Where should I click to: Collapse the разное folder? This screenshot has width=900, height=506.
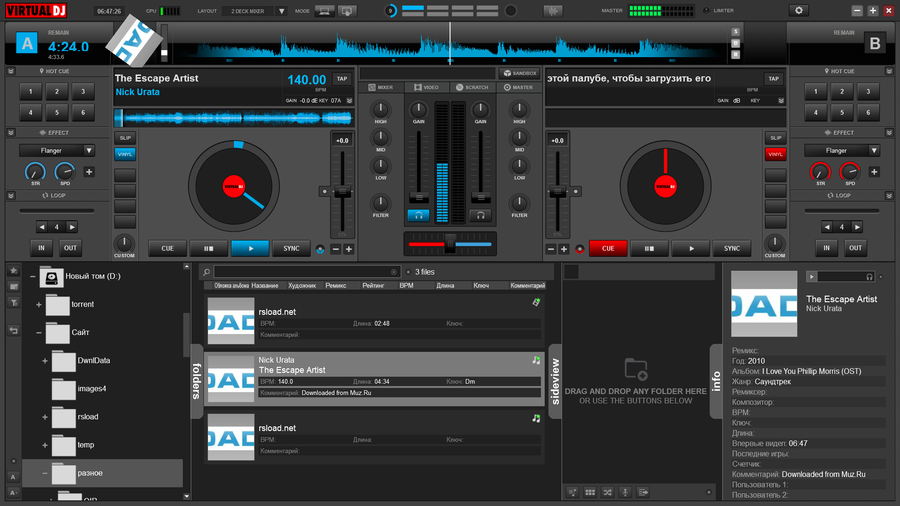pyautogui.click(x=45, y=473)
